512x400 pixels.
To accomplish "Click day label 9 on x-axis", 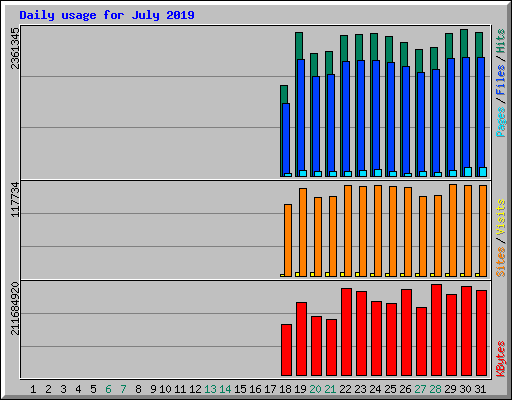I will [x=153, y=389].
